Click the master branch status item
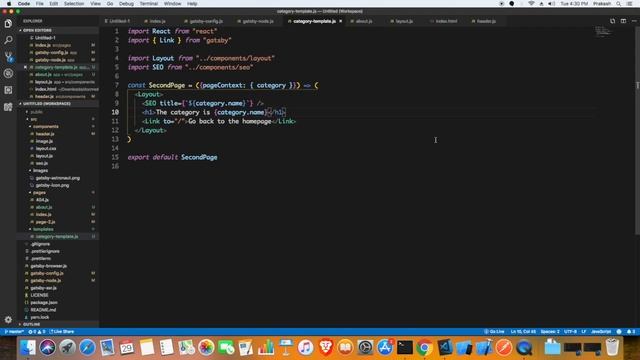 click(x=13, y=331)
